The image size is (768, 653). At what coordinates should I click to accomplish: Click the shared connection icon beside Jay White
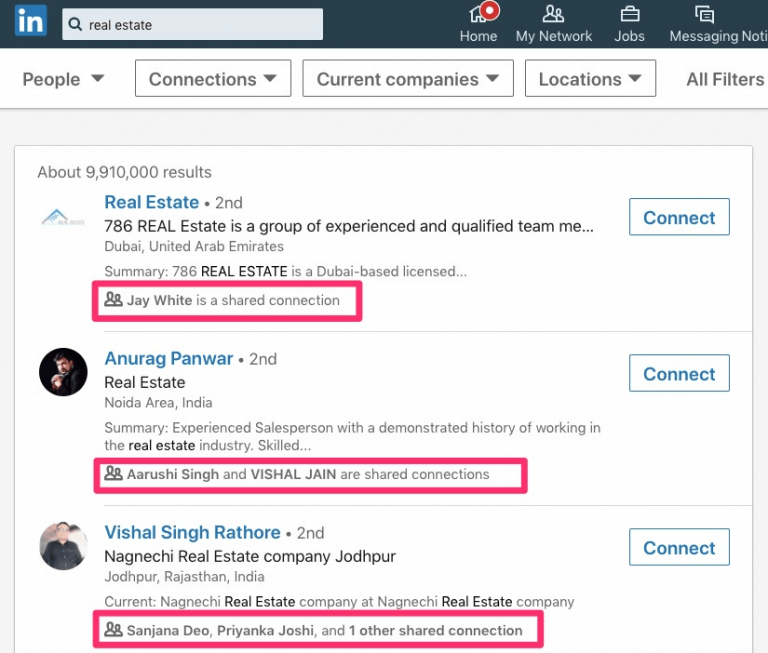(114, 299)
